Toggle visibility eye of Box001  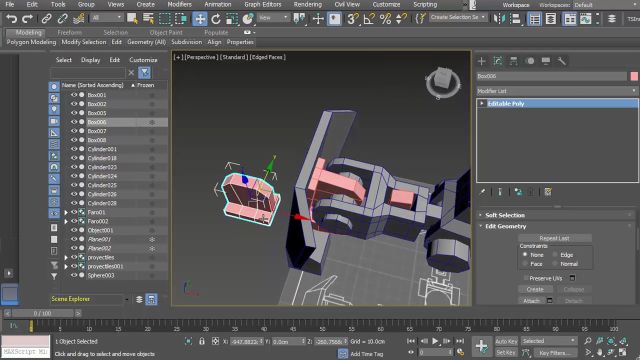(x=74, y=95)
